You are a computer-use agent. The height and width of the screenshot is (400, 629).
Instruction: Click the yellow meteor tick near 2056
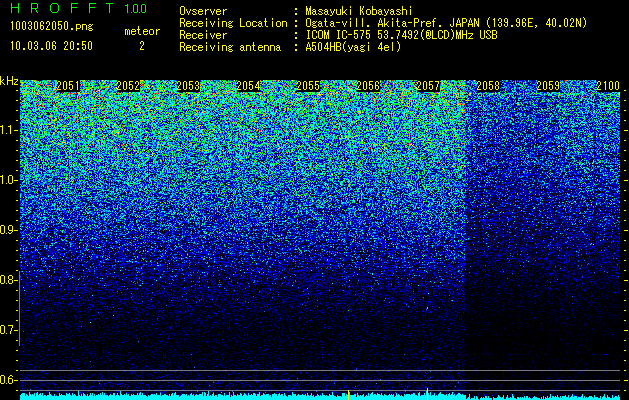click(349, 394)
